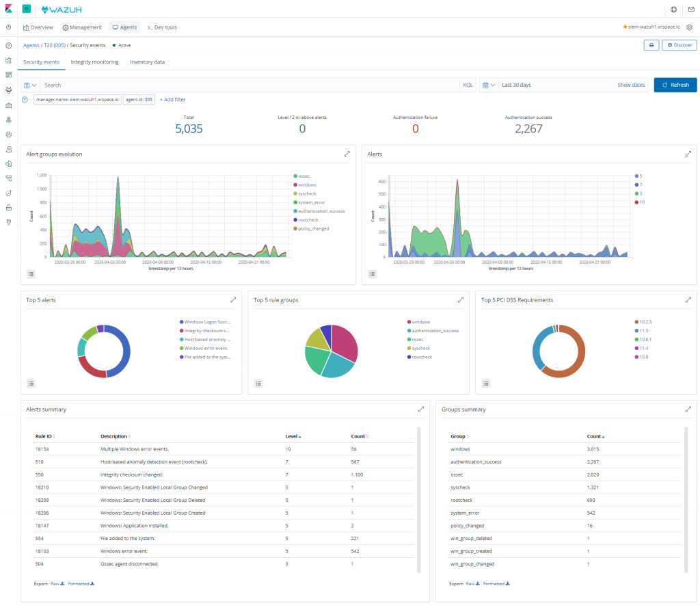Click the Alerts summary scrollbar

(x=419, y=500)
